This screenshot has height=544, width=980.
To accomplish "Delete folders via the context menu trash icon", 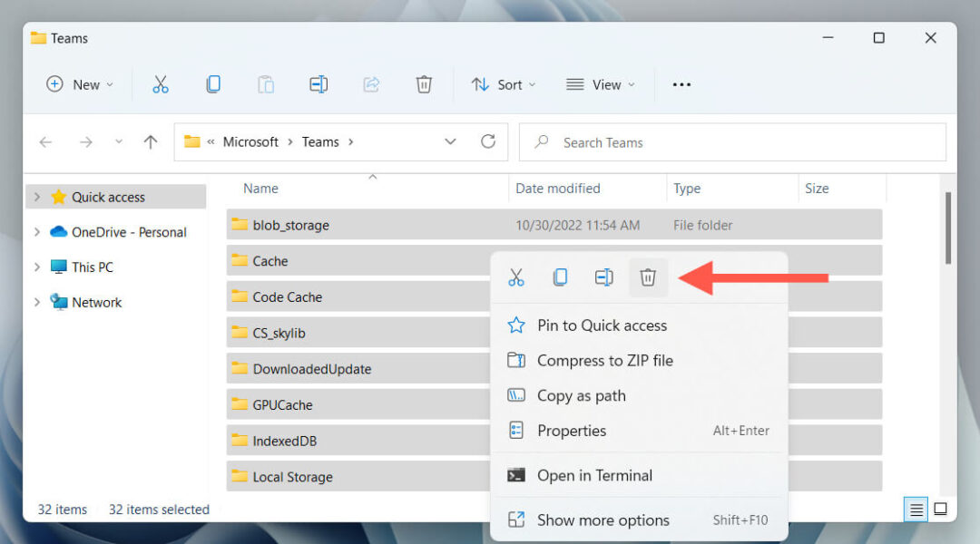I will (647, 277).
